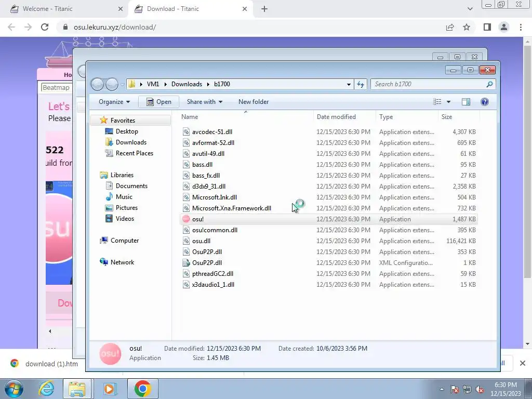
Task: Open the Organize menu
Action: click(x=114, y=102)
